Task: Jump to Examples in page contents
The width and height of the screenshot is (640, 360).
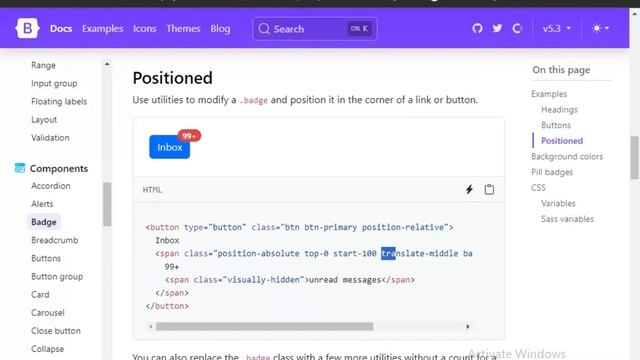Action: point(549,94)
